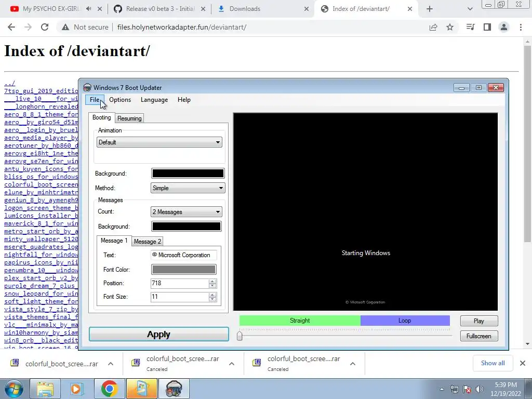Expand the Method dropdown showing Simple
This screenshot has width=532, height=399.
(188, 188)
